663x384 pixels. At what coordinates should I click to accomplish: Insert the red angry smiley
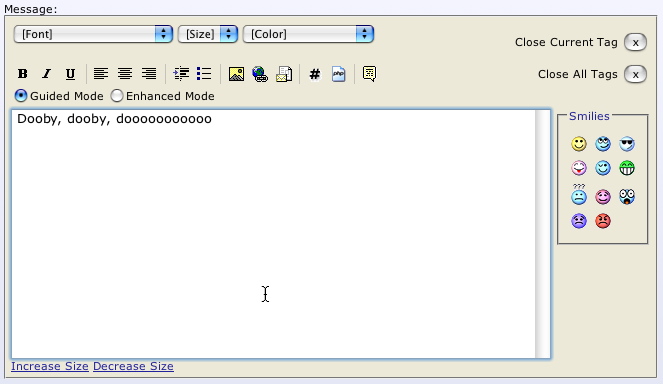603,221
